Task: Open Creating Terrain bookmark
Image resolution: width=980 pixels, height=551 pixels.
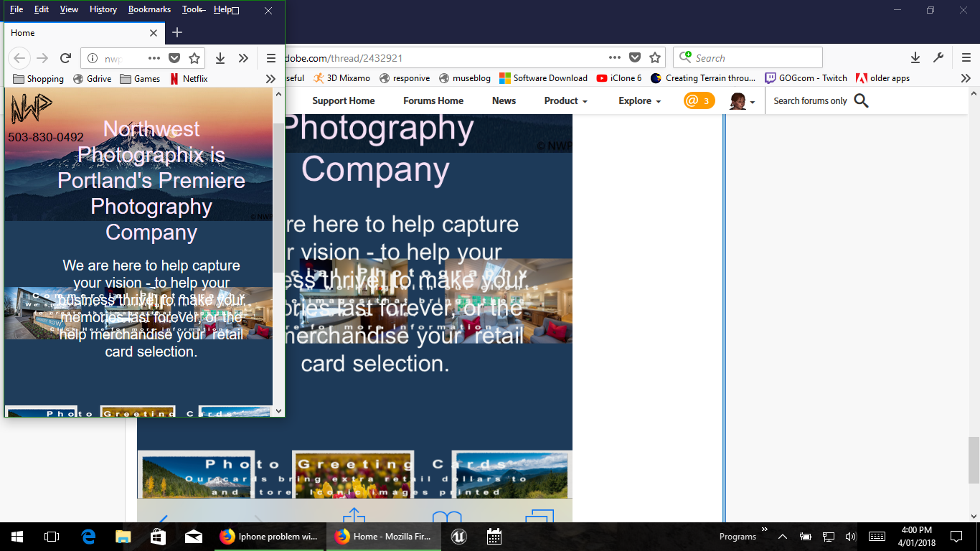Action: (702, 78)
